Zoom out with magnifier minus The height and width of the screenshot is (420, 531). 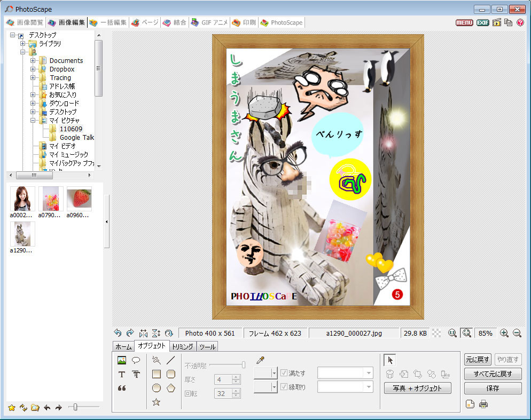tap(517, 333)
